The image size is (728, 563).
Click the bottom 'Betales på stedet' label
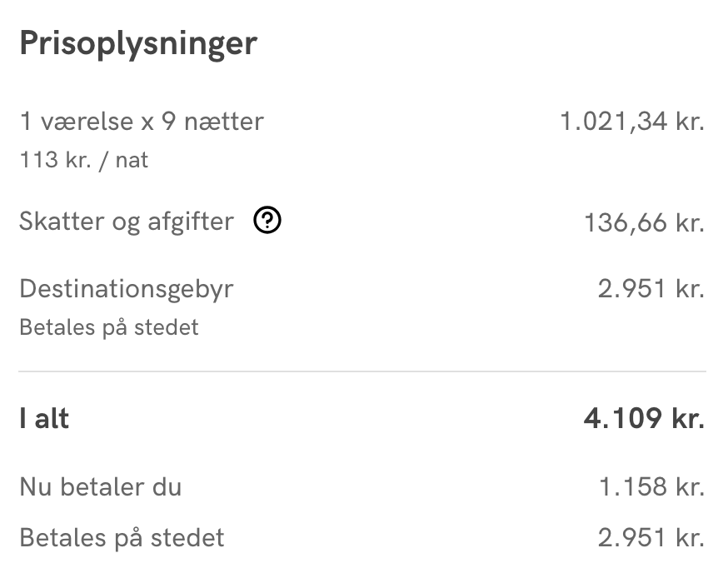[x=122, y=539]
